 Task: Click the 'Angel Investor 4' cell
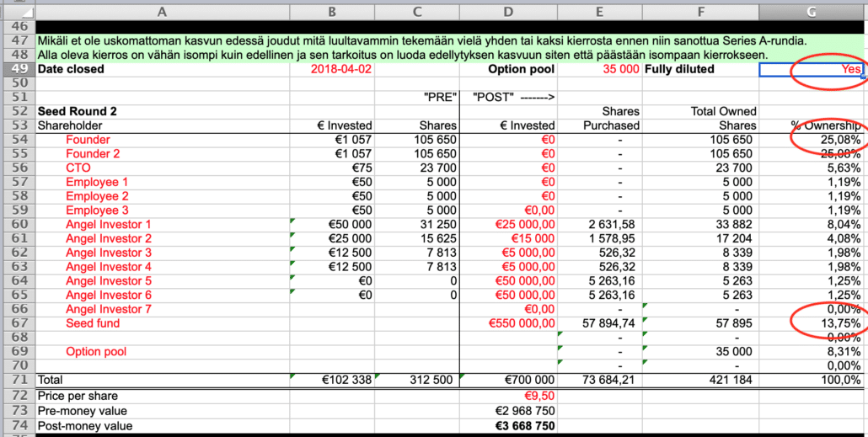point(162,267)
